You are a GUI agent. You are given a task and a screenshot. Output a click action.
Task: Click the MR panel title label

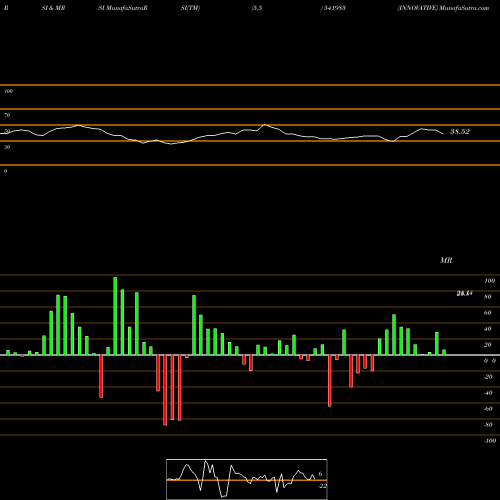(x=446, y=260)
